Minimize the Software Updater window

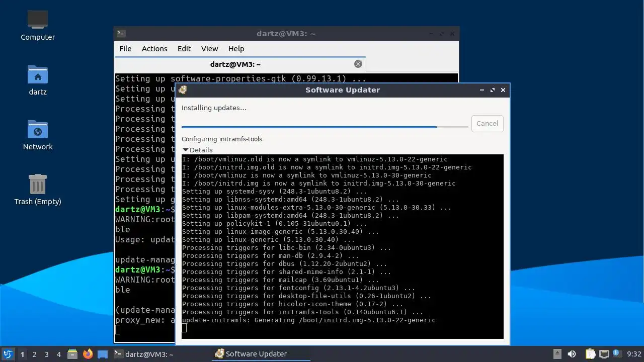[x=482, y=90]
